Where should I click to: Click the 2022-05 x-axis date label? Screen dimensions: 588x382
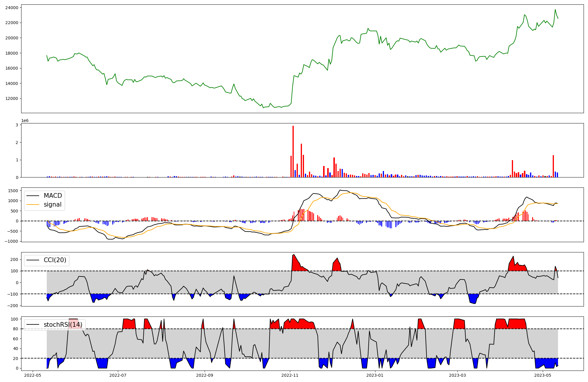(x=33, y=375)
